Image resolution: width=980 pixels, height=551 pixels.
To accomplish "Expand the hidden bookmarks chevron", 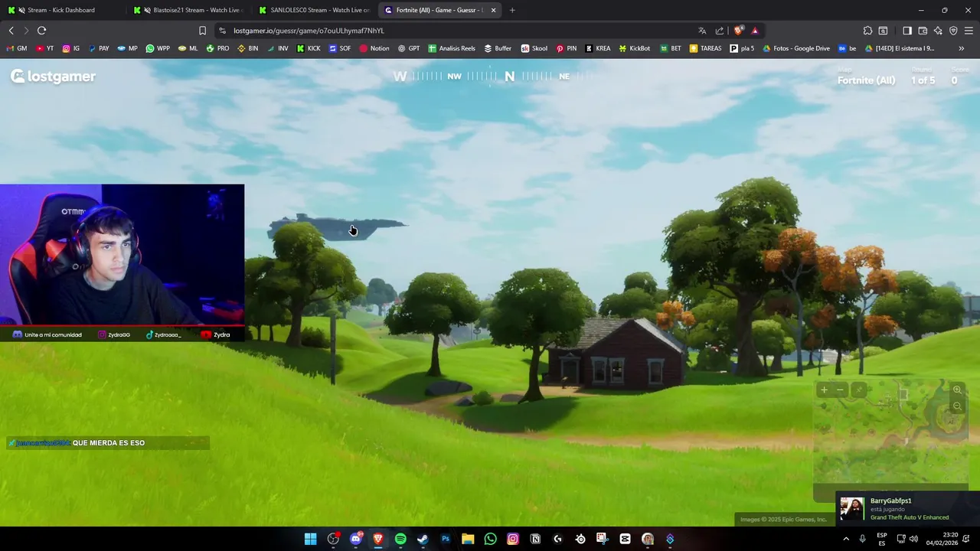I will [962, 48].
